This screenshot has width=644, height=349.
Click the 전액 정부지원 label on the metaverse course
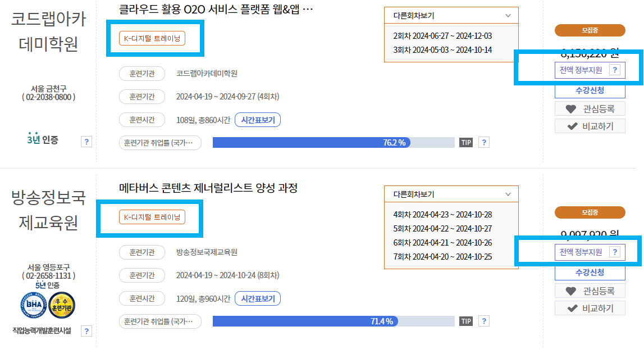tap(588, 252)
